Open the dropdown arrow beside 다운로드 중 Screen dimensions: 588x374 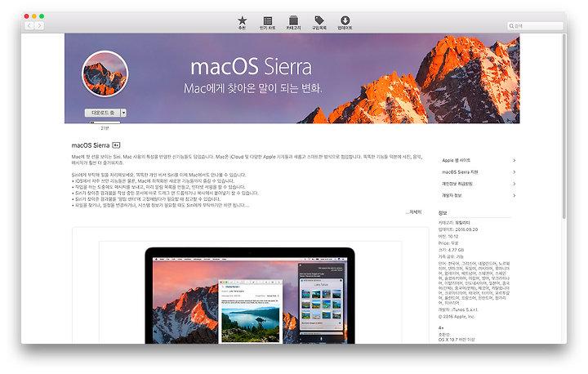tap(123, 113)
